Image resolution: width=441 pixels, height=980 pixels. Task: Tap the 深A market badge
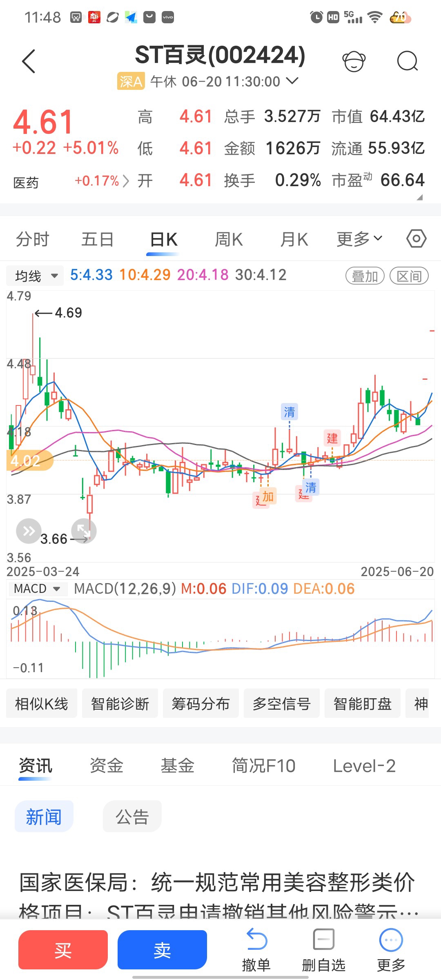point(131,81)
